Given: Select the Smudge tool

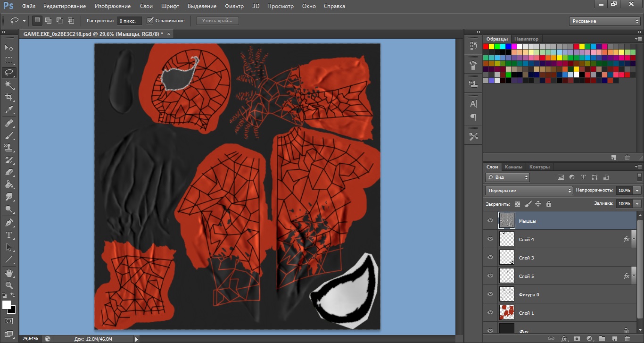Looking at the screenshot, I should point(9,197).
